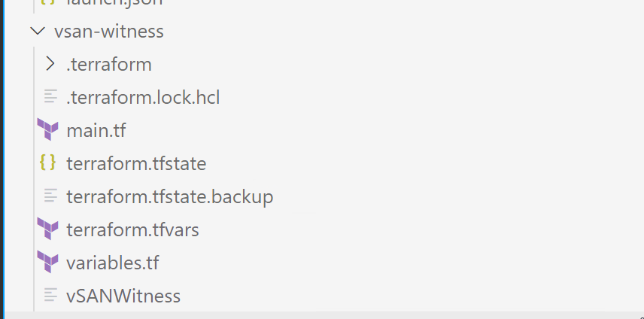
Task: Open the terraform.tfvars file
Action: pos(132,230)
